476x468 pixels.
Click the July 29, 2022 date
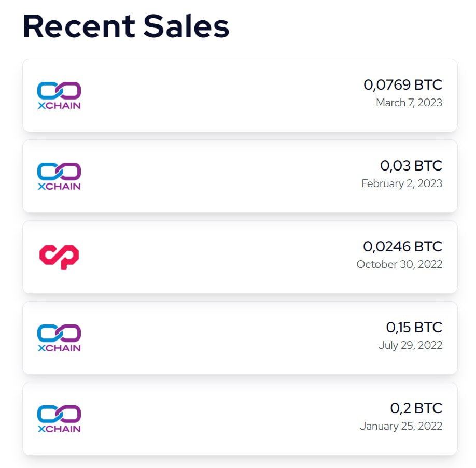coord(410,345)
